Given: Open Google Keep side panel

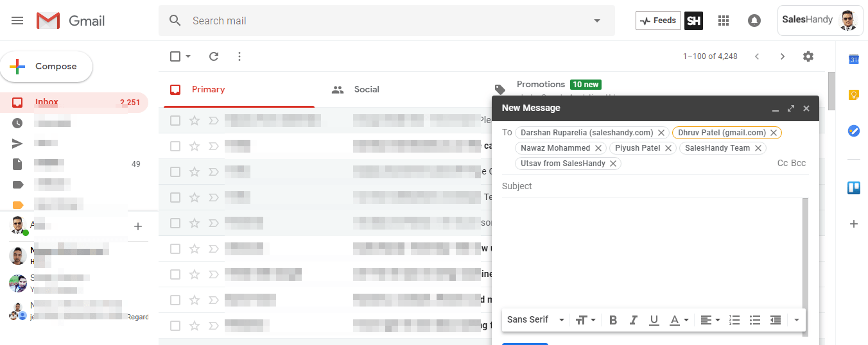Looking at the screenshot, I should 854,95.
